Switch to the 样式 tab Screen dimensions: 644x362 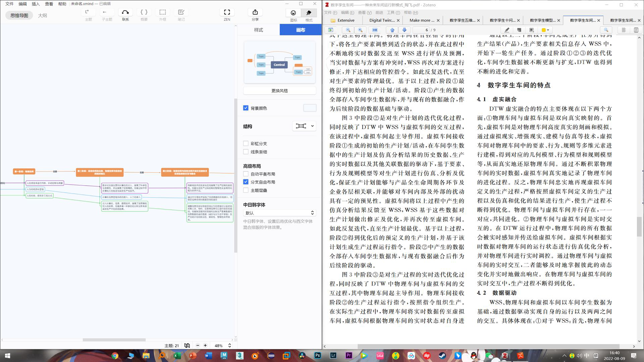[258, 30]
